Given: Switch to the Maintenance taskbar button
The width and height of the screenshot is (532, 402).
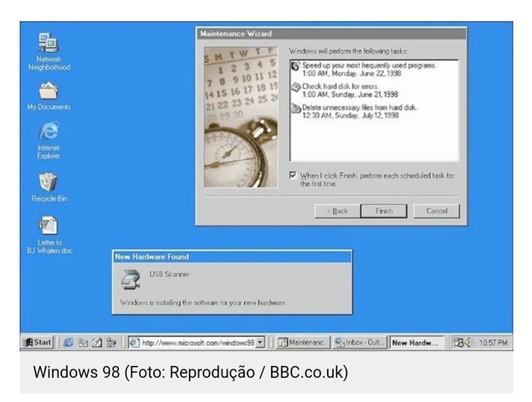Looking at the screenshot, I should click(x=304, y=343).
